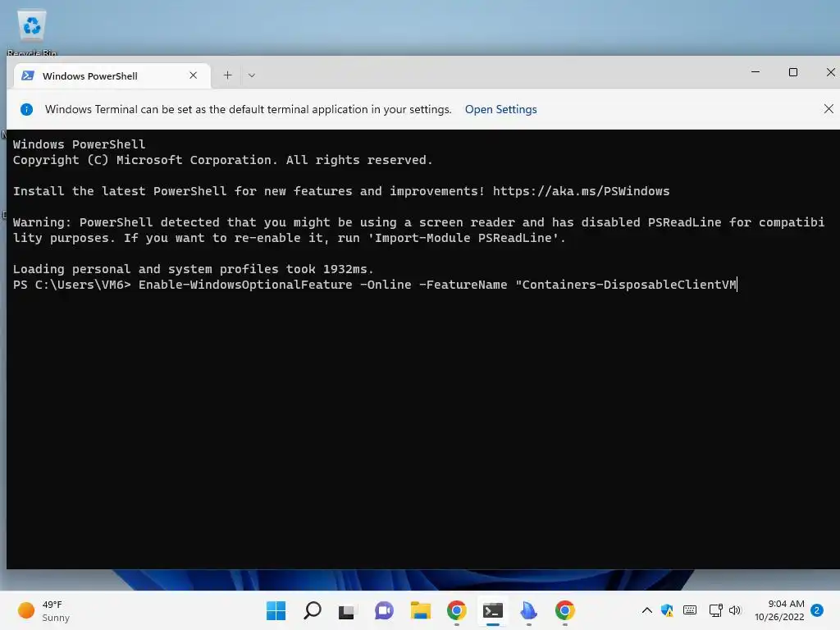Open the first Chrome taskbar icon
The width and height of the screenshot is (840, 630).
(x=456, y=610)
